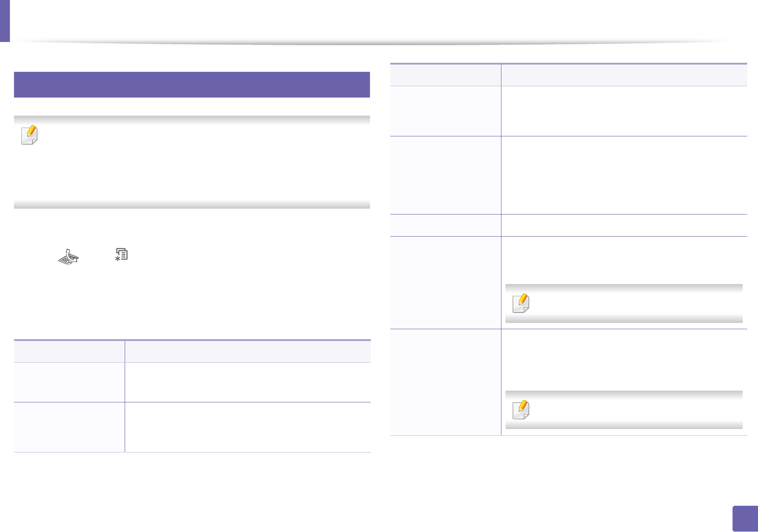The width and height of the screenshot is (758, 532).
Task: Click the purple section heading banner
Action: coord(192,84)
